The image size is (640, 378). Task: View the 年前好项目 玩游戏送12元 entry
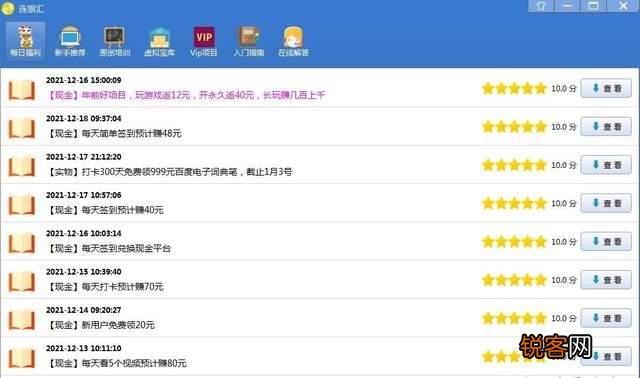tap(606, 88)
